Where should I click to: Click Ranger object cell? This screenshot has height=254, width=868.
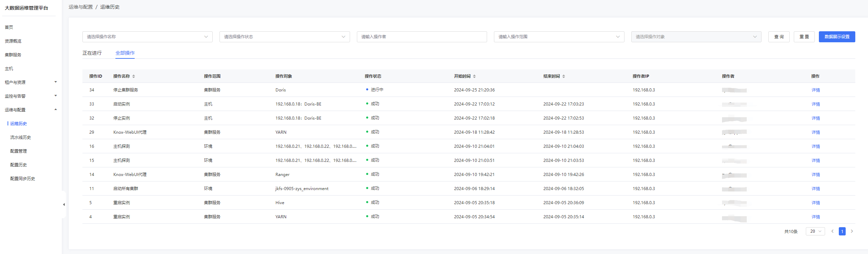[282, 175]
